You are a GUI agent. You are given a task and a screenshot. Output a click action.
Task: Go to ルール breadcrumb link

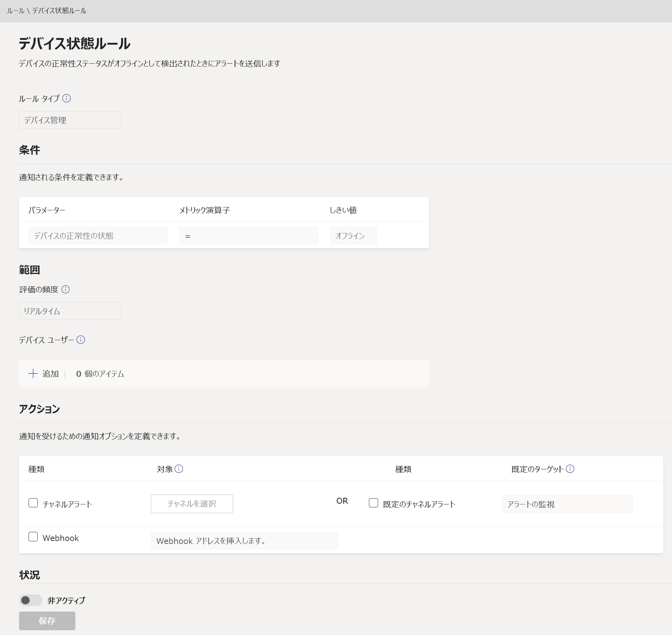click(15, 11)
